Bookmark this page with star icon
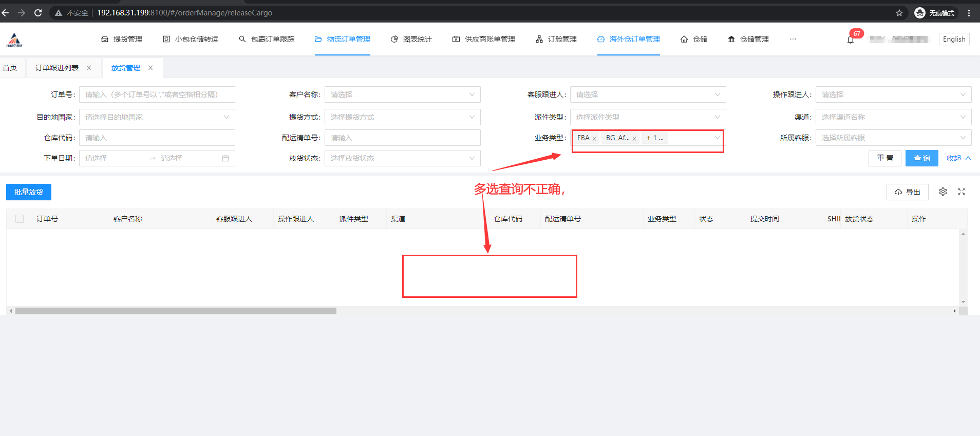The width and height of the screenshot is (980, 436). point(899,13)
